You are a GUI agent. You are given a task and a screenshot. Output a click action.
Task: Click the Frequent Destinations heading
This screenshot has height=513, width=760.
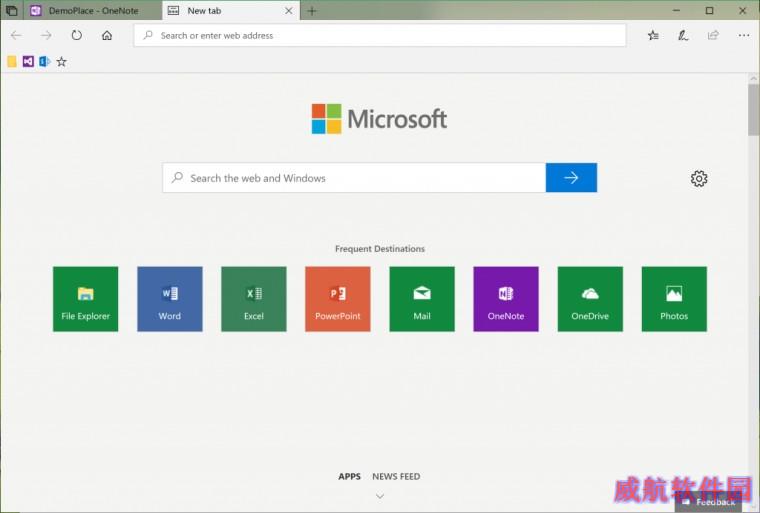pos(380,249)
